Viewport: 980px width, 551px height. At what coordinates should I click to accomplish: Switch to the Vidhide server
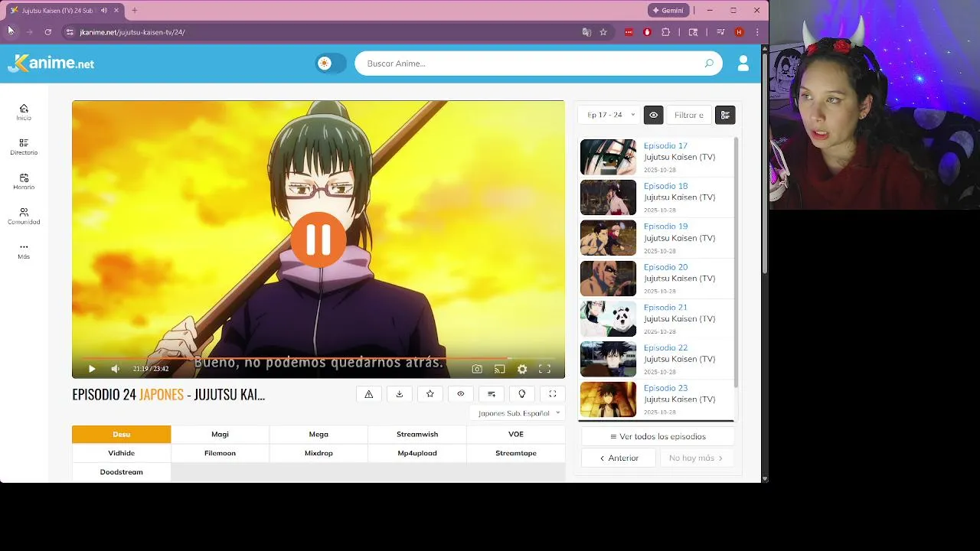click(x=122, y=453)
